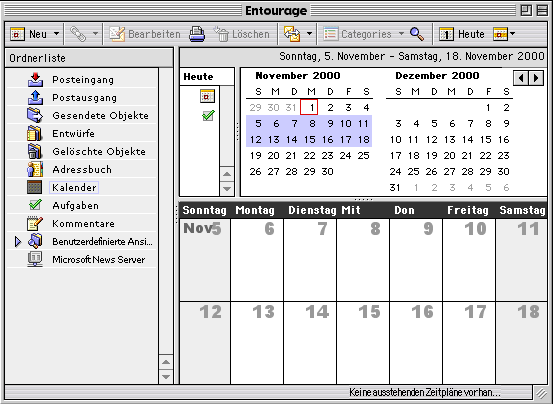Click the Ordnerliste header
The height and width of the screenshot is (404, 553).
click(x=89, y=58)
